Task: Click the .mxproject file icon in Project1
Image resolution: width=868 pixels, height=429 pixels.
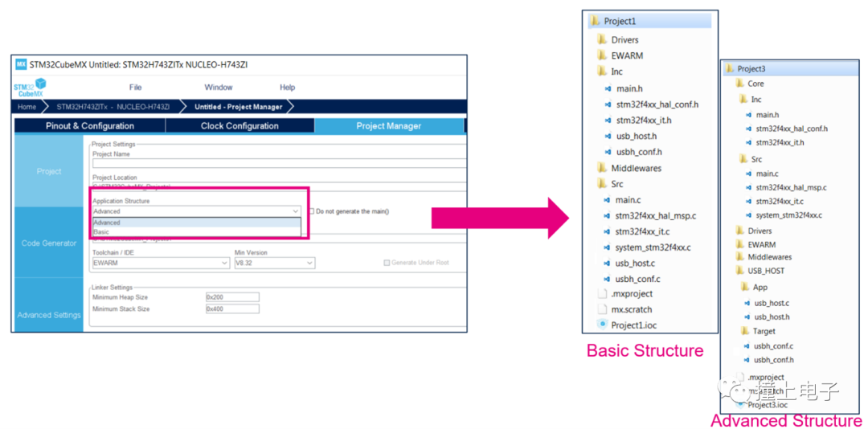Action: (x=602, y=293)
